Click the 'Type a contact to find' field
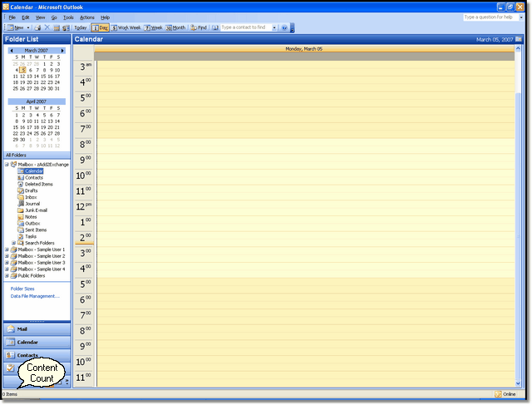The width and height of the screenshot is (532, 405). point(246,27)
